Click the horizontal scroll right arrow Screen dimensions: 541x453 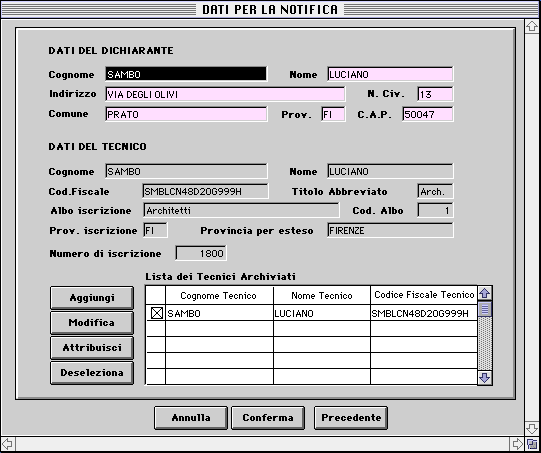(x=517, y=444)
